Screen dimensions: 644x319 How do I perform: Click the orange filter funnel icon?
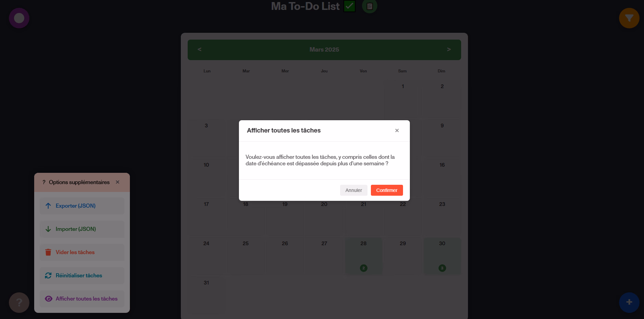[x=629, y=18]
